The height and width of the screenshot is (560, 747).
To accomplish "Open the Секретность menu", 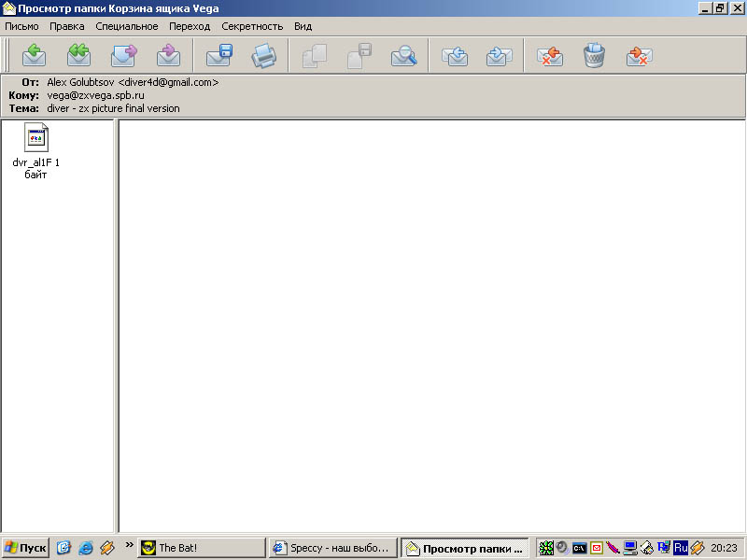I will [252, 26].
